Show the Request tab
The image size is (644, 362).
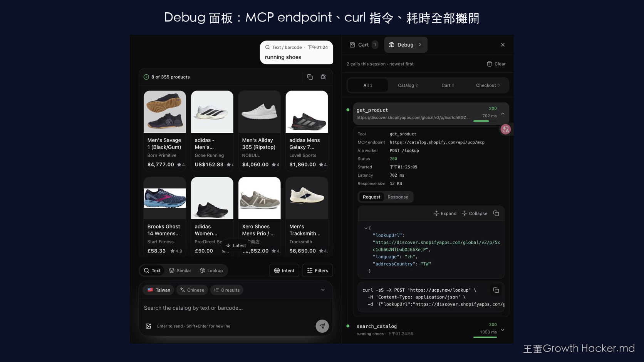[x=371, y=197]
